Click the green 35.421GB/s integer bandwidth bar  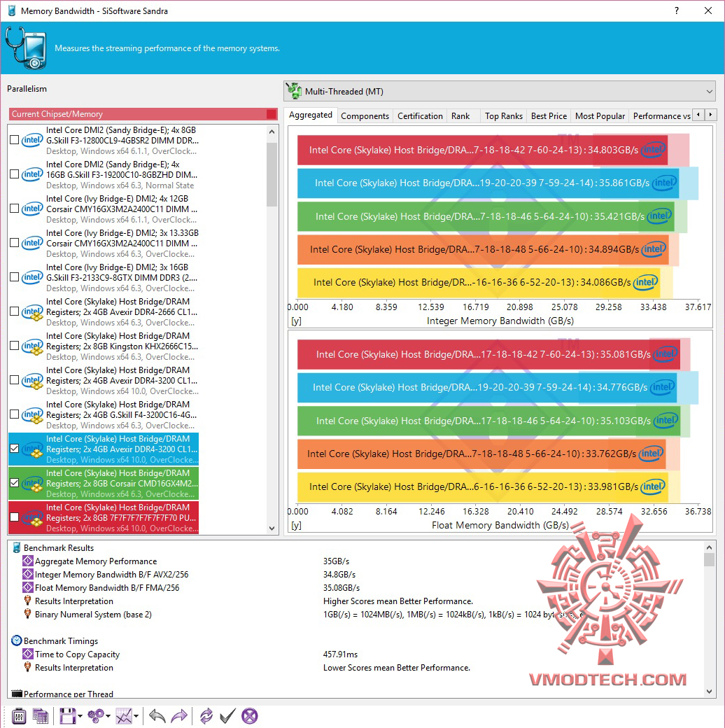(x=486, y=216)
